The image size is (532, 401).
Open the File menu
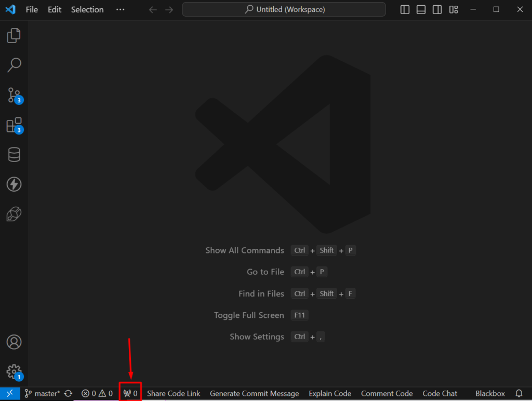point(32,9)
